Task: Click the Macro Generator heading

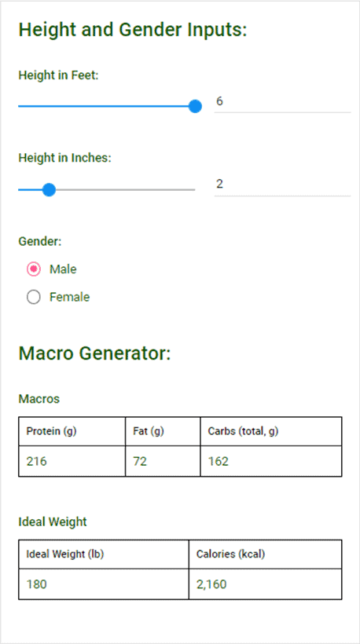Action: (x=94, y=353)
